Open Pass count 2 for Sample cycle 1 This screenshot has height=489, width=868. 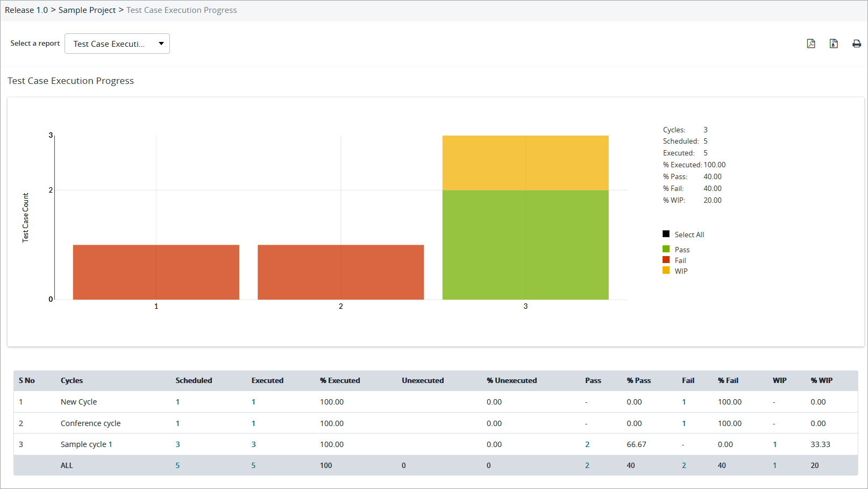(x=587, y=444)
